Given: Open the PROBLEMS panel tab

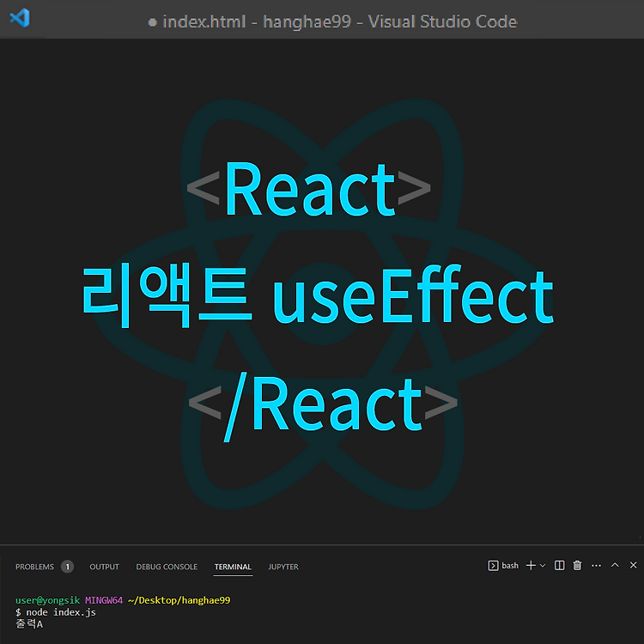Looking at the screenshot, I should click(x=34, y=567).
